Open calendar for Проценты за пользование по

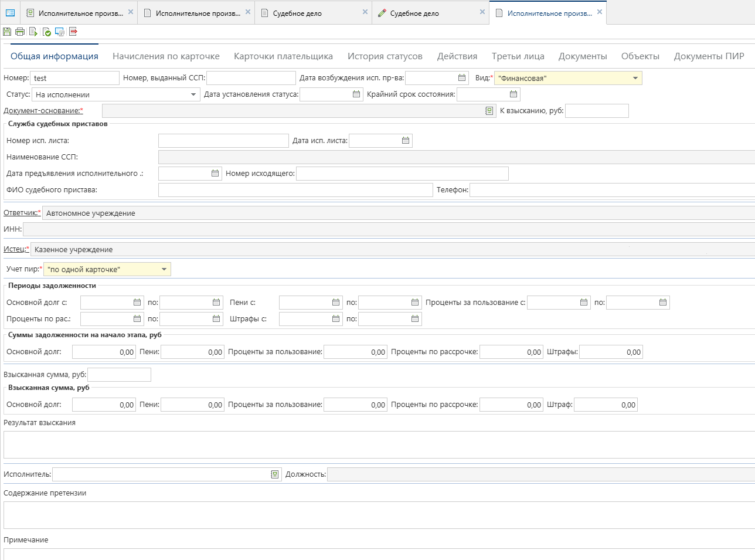(x=663, y=303)
